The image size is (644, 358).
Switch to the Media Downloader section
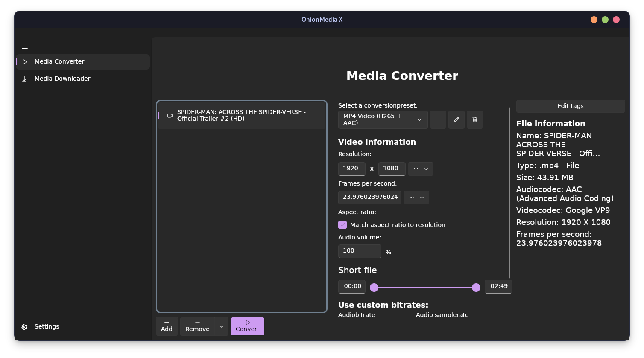coord(62,79)
